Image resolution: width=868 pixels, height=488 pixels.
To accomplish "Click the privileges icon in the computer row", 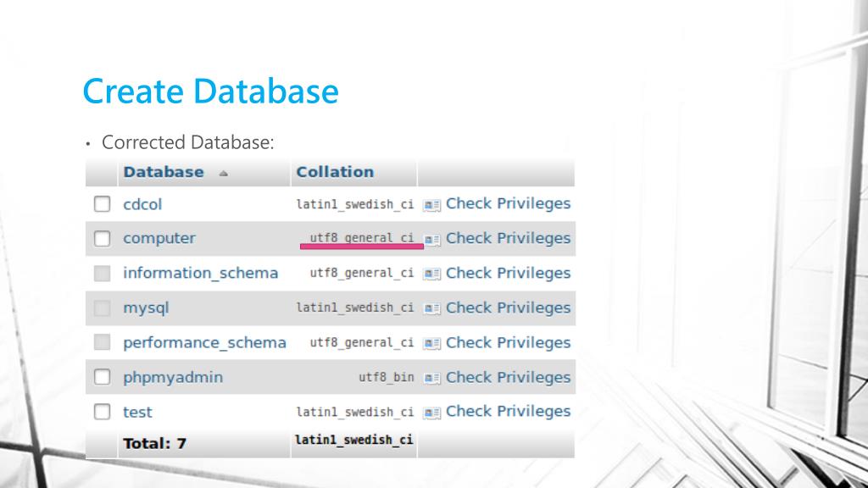I will click(431, 240).
